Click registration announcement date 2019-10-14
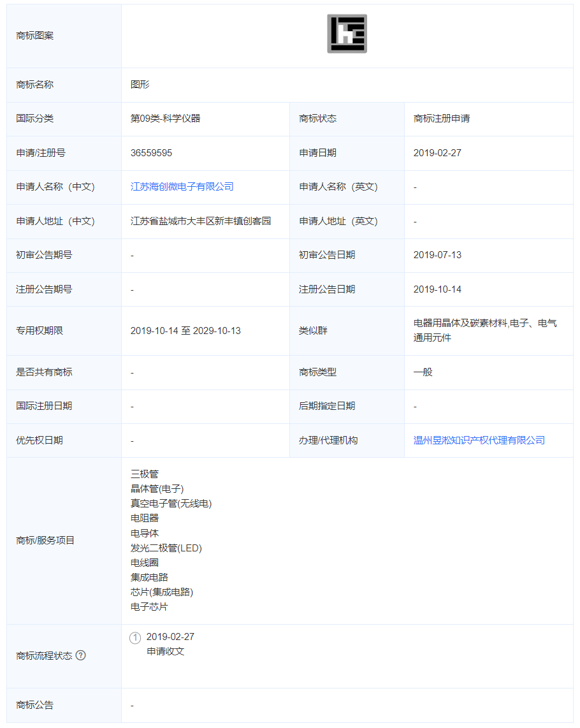Screen dimensions: 580x728 tap(437, 289)
